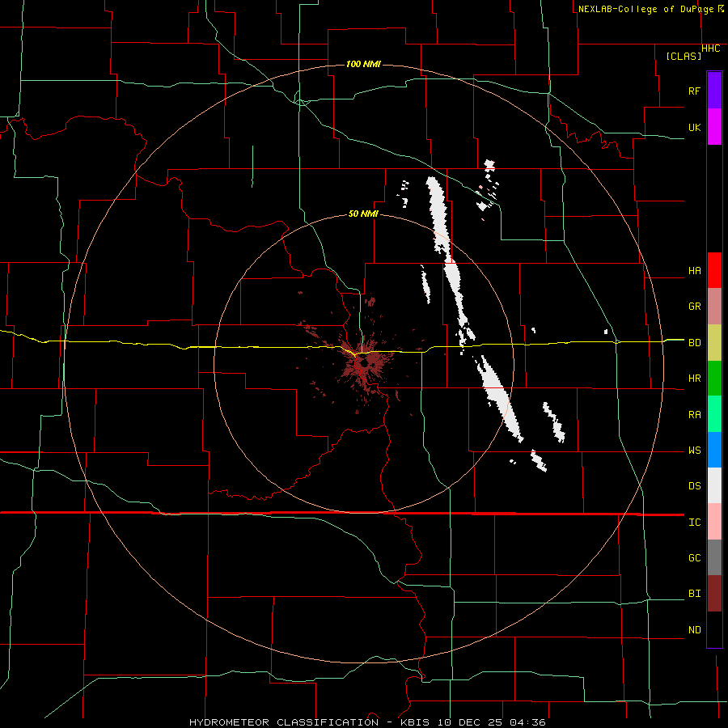The width and height of the screenshot is (728, 728).
Task: Click the black ND legend swatch
Action: tap(714, 629)
